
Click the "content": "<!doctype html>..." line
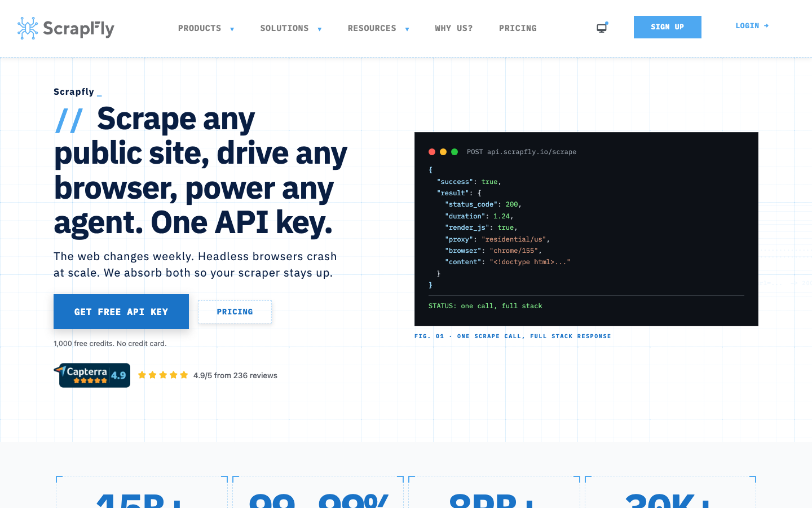point(507,262)
